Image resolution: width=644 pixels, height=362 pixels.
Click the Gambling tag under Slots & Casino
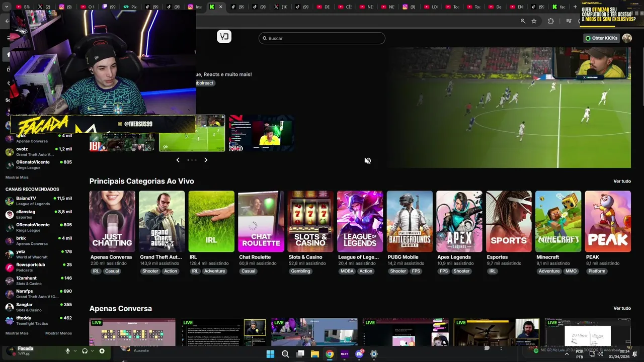pos(301,271)
